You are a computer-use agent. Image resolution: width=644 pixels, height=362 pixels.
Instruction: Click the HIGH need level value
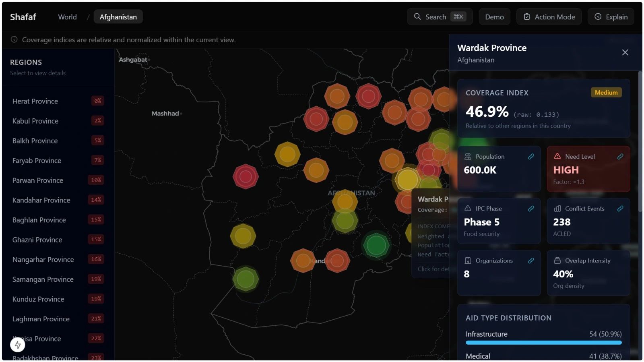(x=566, y=170)
